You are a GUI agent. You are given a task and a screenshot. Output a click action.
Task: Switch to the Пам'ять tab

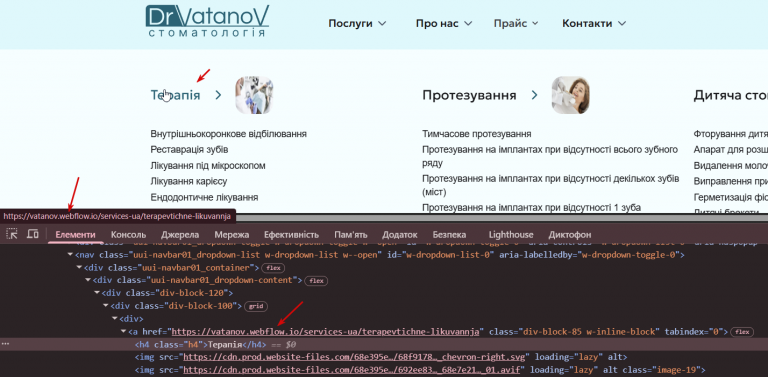click(351, 235)
